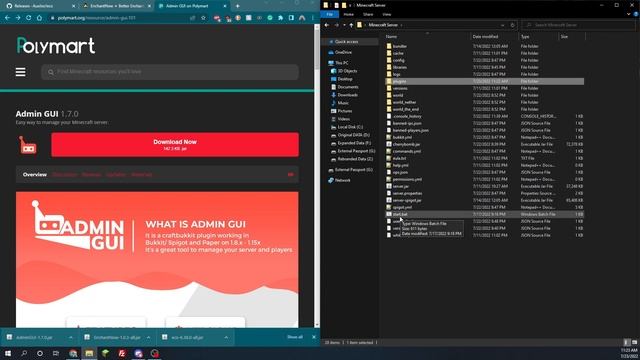Open the Home ribbon tab
This screenshot has width=640, height=360.
(349, 14)
